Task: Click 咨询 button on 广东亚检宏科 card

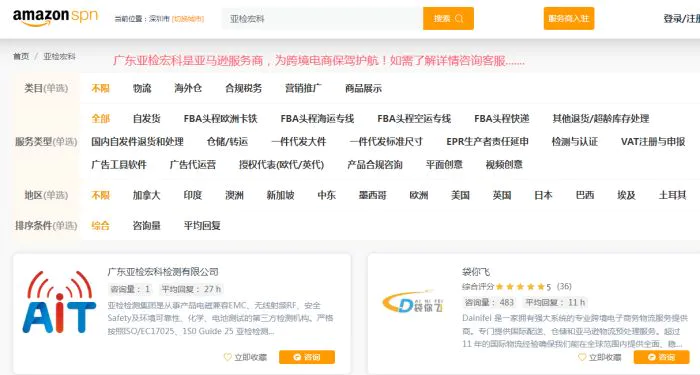Action: [307, 357]
